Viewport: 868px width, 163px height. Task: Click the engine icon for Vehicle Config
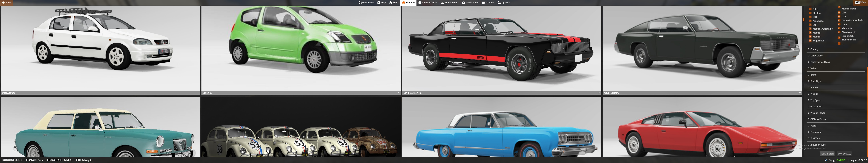click(x=420, y=3)
